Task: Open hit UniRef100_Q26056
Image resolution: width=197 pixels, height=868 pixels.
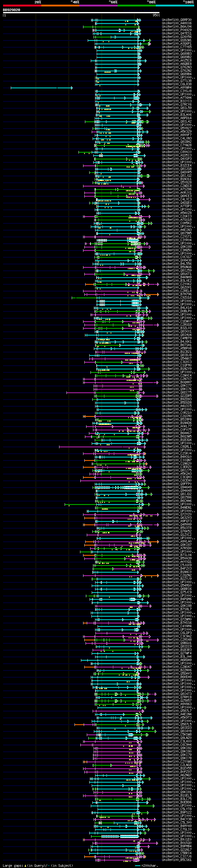Action: click(177, 37)
